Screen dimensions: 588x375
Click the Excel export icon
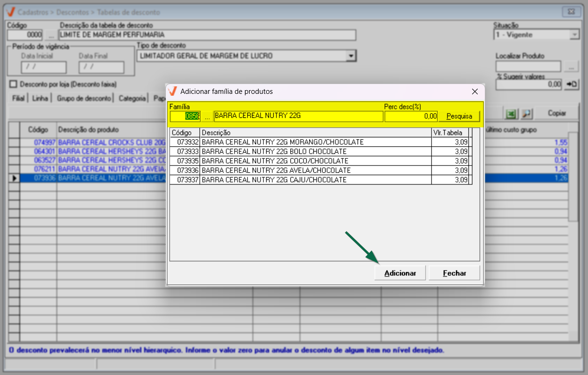[x=511, y=114]
